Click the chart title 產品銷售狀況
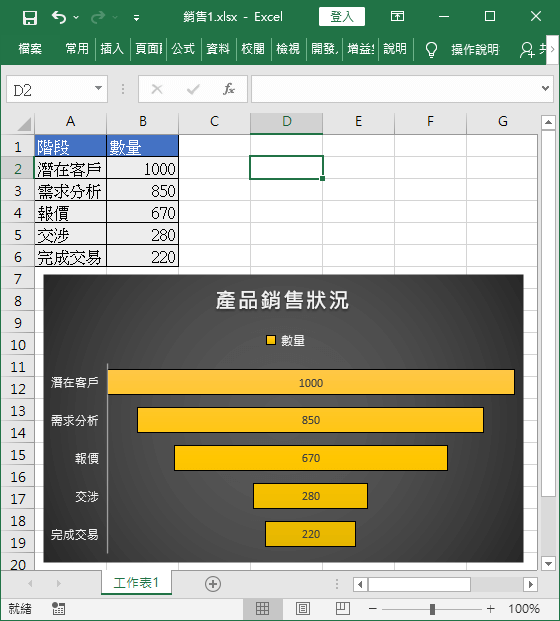The height and width of the screenshot is (621, 560). tap(282, 300)
